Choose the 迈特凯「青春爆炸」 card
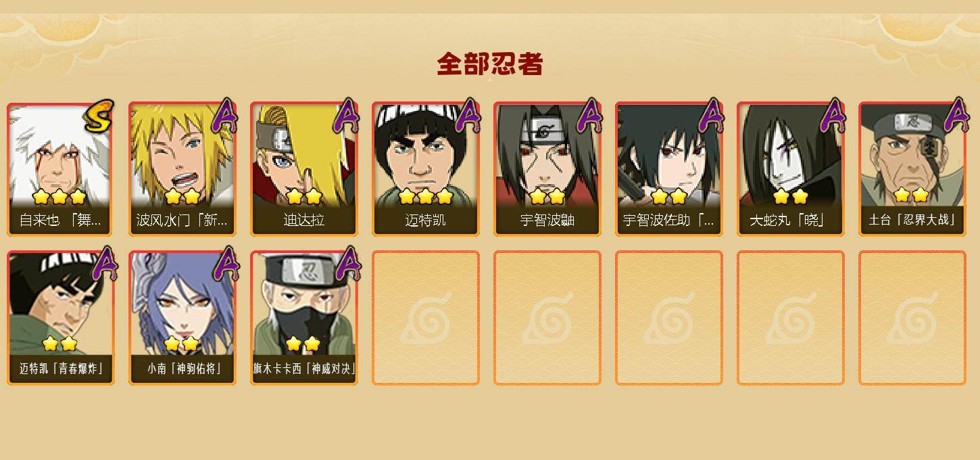The width and height of the screenshot is (980, 460). click(61, 318)
